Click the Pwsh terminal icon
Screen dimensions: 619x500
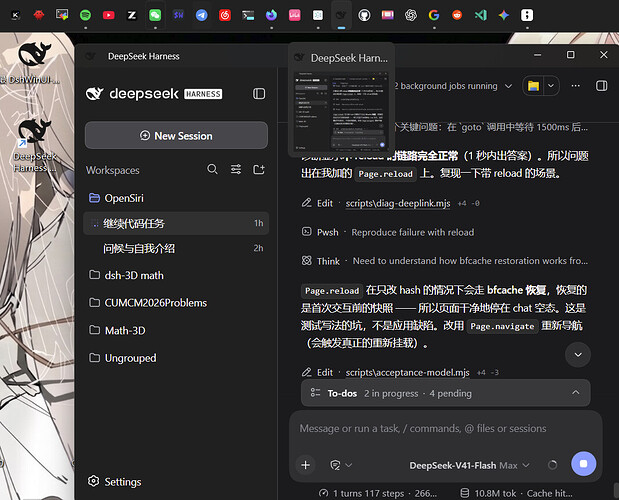307,232
